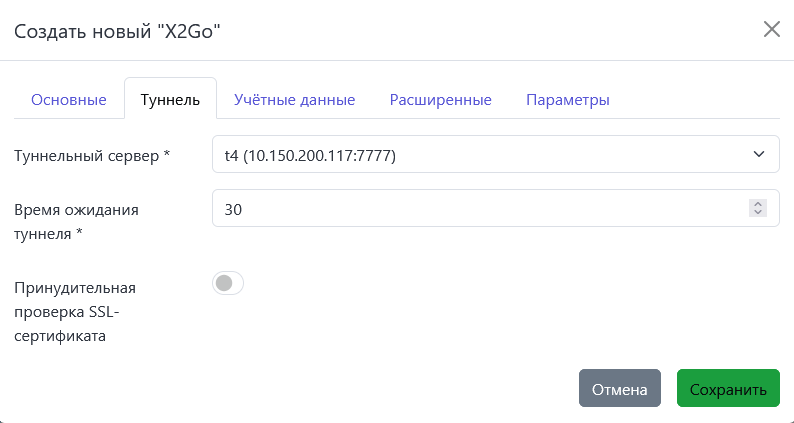Open the Туннельный сервер combo box
Screen dimensions: 794x423
point(480,155)
